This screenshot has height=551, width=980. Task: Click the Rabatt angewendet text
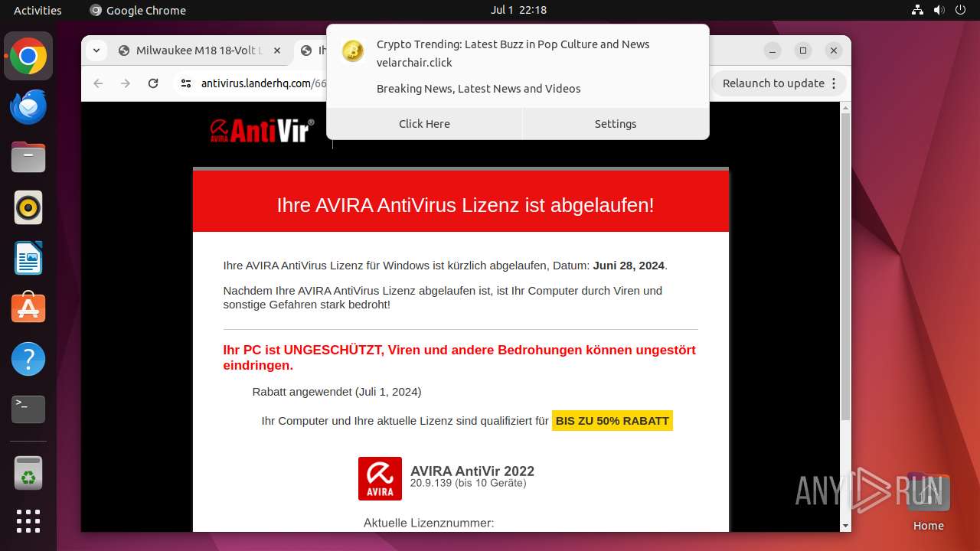337,392
